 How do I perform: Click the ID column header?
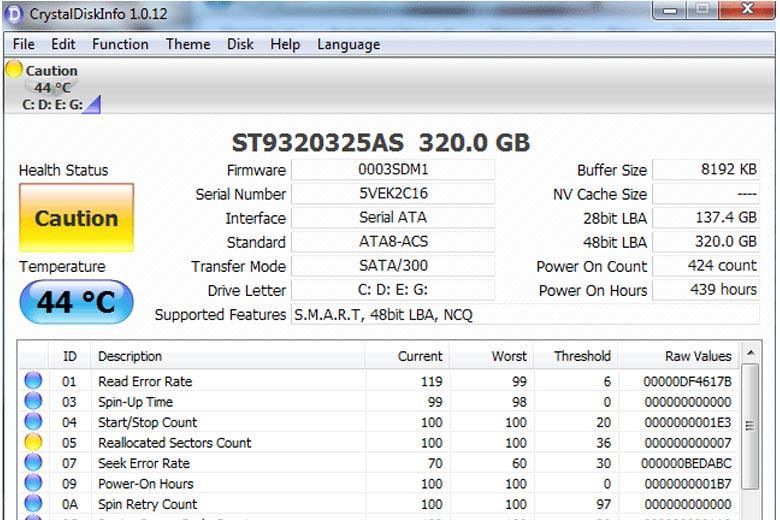pyautogui.click(x=70, y=356)
